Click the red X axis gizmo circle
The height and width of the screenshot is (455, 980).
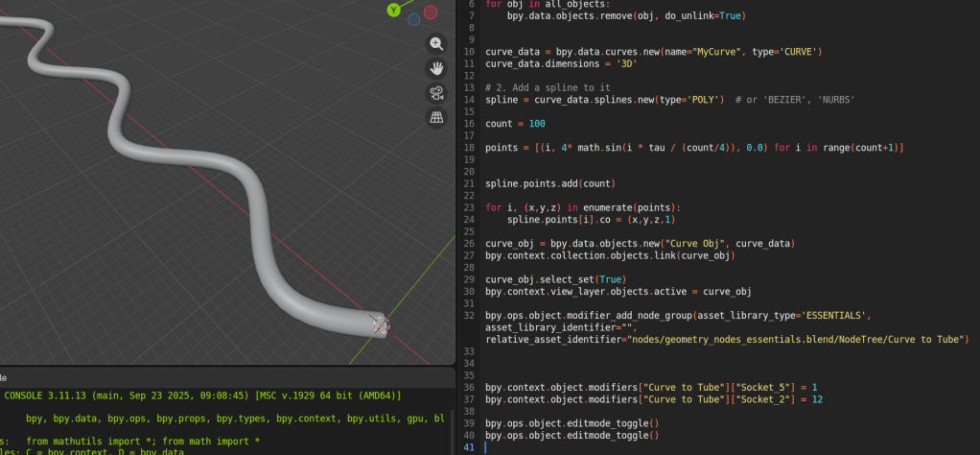(431, 12)
